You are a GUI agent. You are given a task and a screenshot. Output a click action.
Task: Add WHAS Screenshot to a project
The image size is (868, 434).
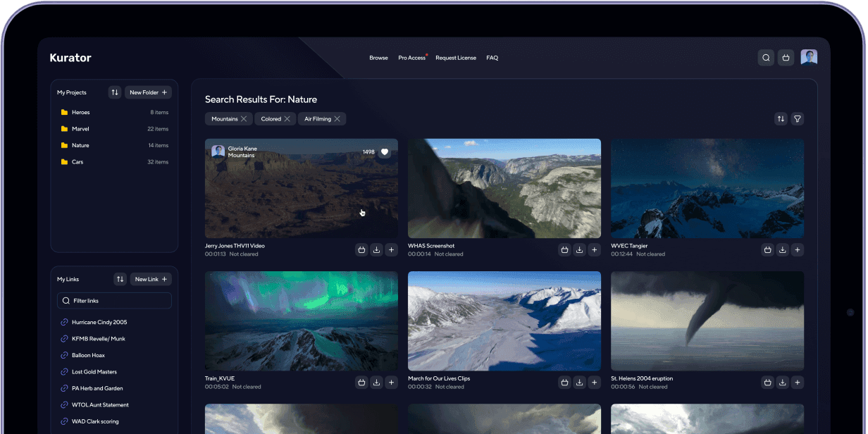point(595,249)
